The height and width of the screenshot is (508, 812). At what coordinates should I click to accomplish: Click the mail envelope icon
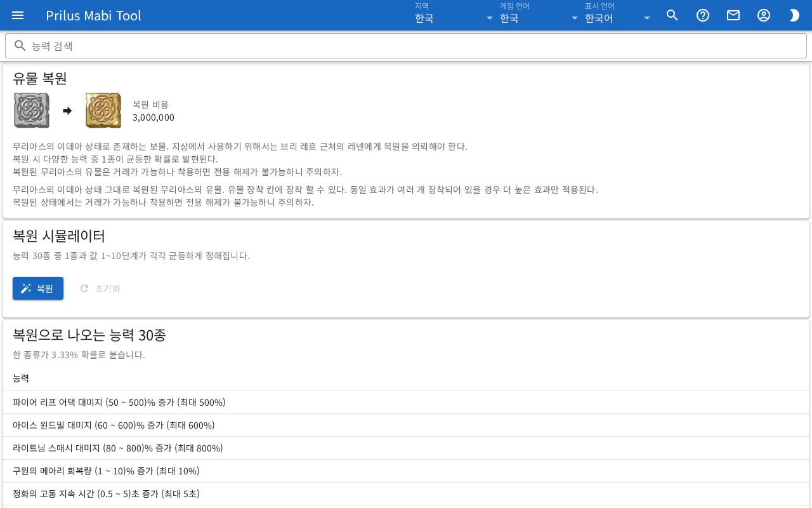pos(733,15)
